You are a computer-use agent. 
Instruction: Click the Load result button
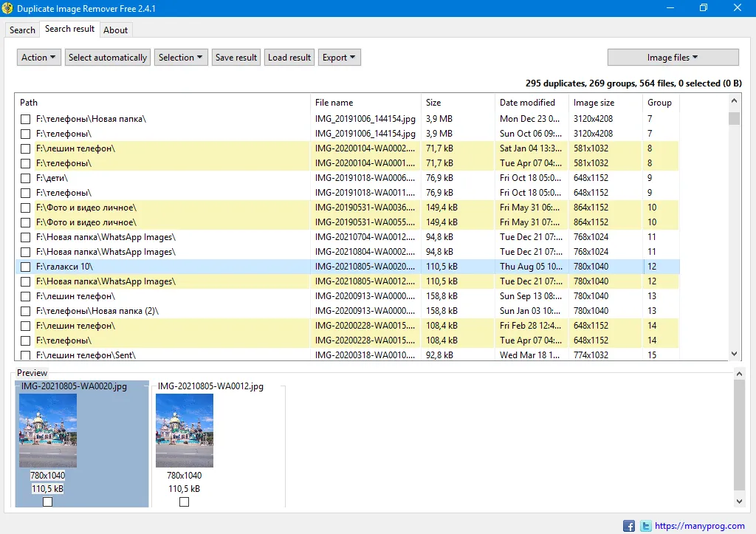click(289, 58)
